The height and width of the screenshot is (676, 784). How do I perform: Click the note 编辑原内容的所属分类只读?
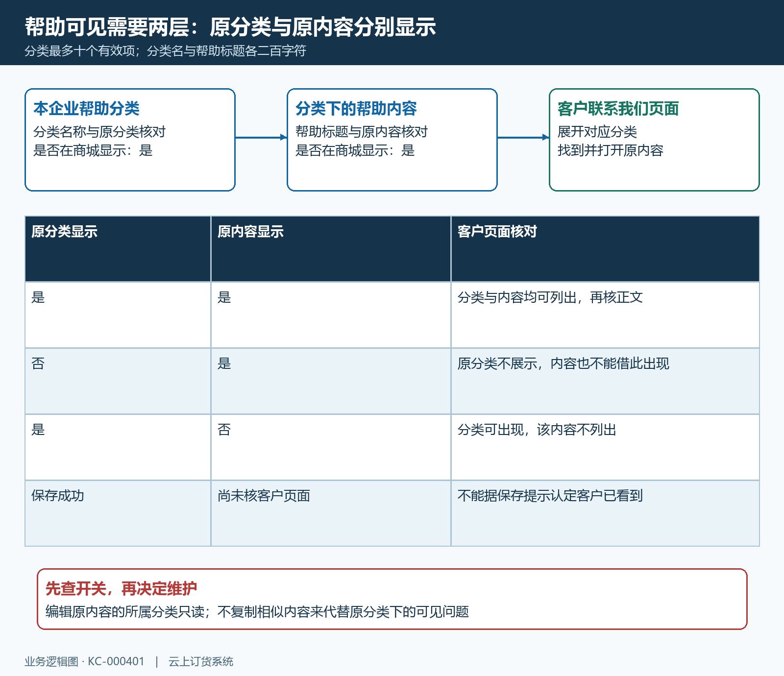click(x=125, y=612)
